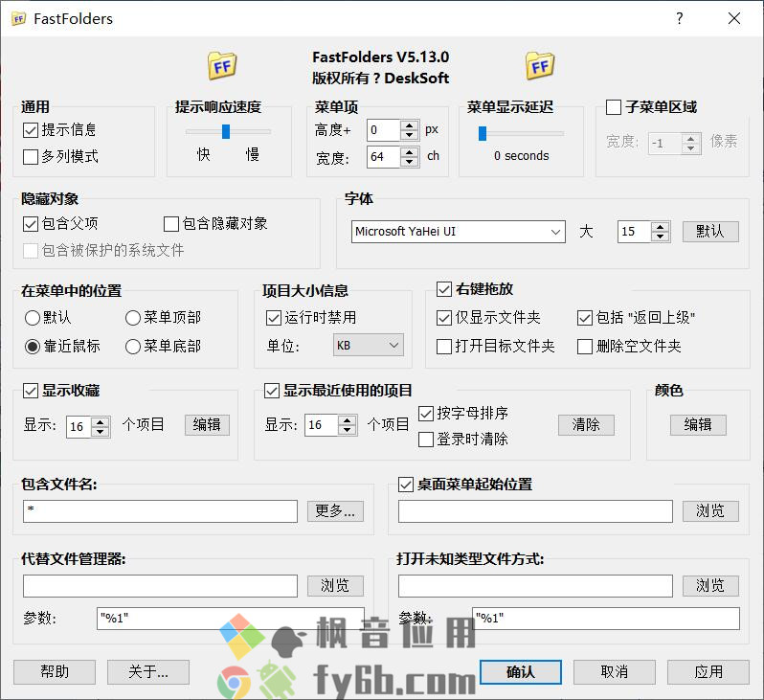Viewport: 764px width, 700px height.
Task: Click the 更多... button
Action: 335,510
